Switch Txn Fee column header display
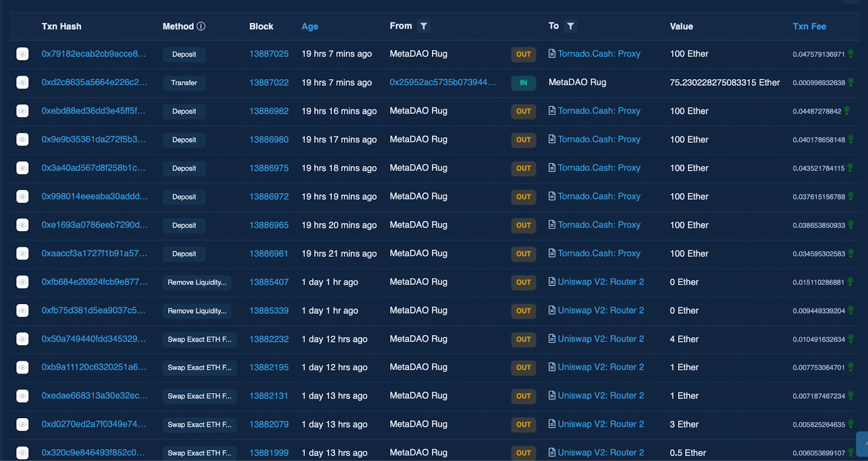Screen dimensions: 868x461 809,27
